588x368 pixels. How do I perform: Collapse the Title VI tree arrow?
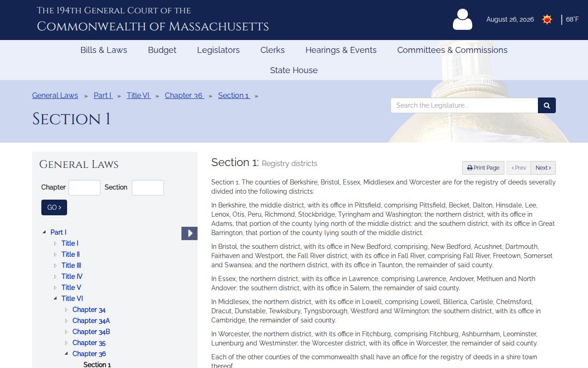pyautogui.click(x=55, y=299)
